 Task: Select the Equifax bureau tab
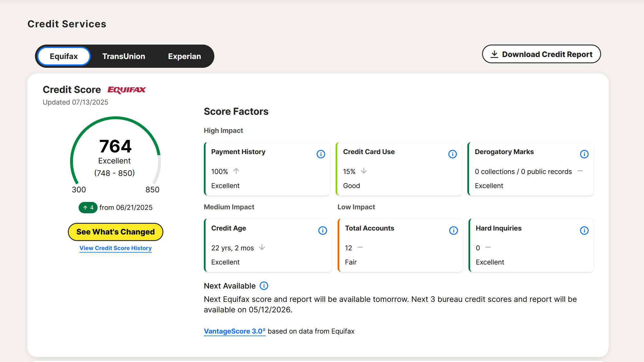[64, 56]
